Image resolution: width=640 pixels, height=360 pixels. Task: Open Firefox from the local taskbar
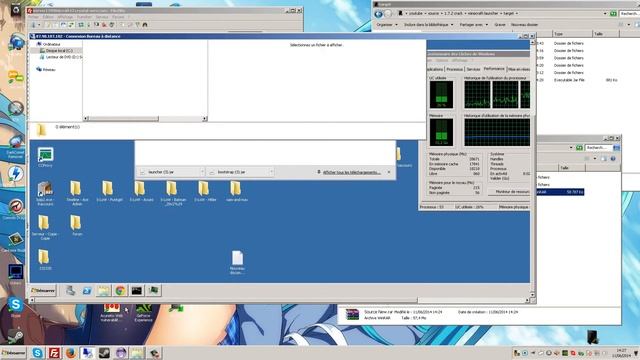click(x=71, y=353)
